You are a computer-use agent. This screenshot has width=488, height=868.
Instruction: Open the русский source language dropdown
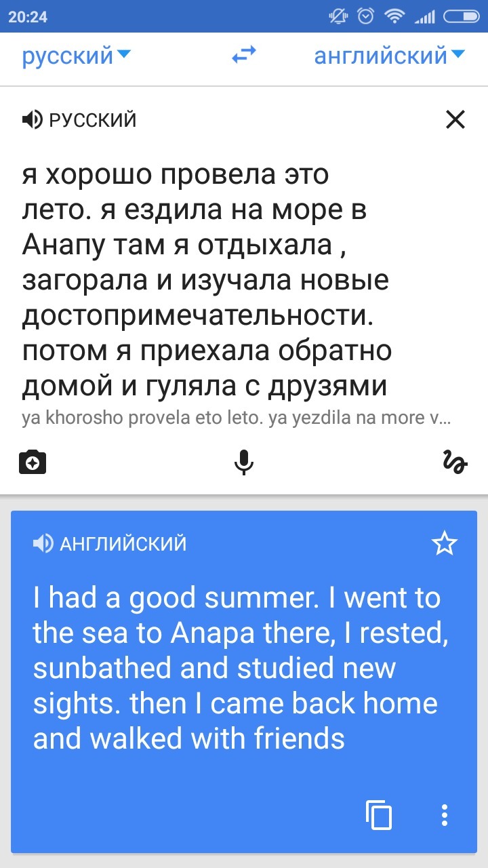(75, 56)
